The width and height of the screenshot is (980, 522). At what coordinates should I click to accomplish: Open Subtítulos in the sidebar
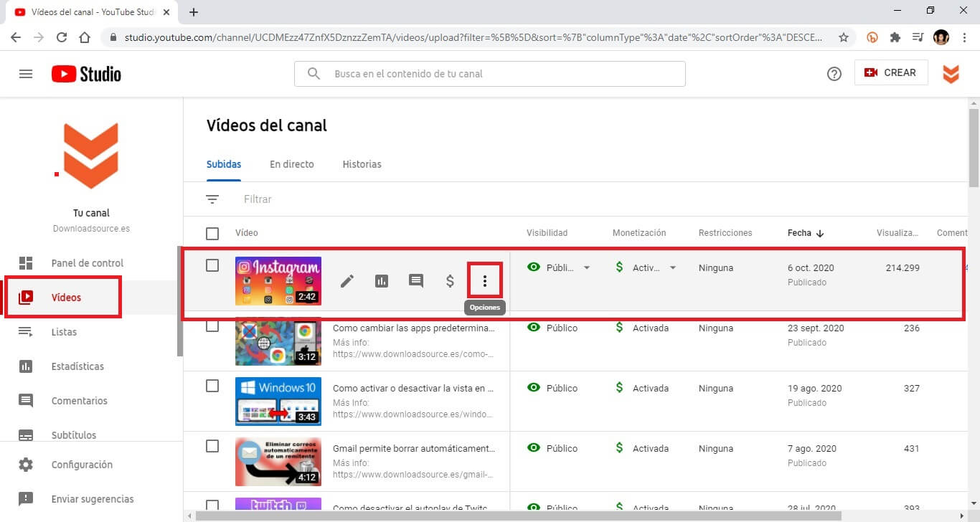pos(88,435)
